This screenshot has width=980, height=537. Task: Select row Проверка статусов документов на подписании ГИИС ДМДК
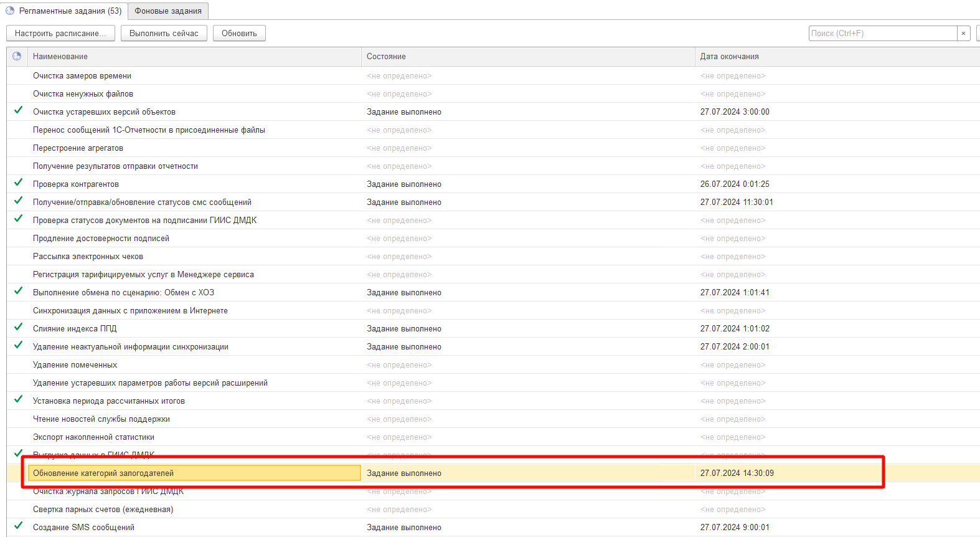[x=493, y=220]
